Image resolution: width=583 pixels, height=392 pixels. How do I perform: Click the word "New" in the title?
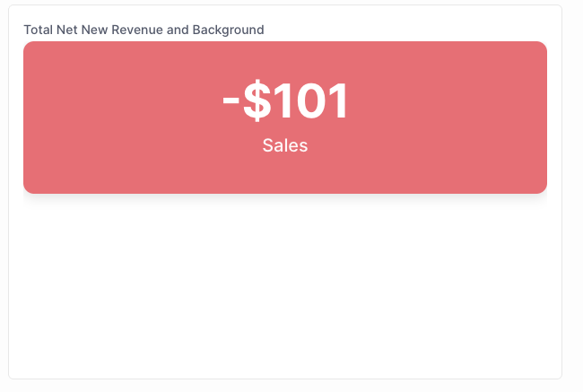pyautogui.click(x=94, y=30)
